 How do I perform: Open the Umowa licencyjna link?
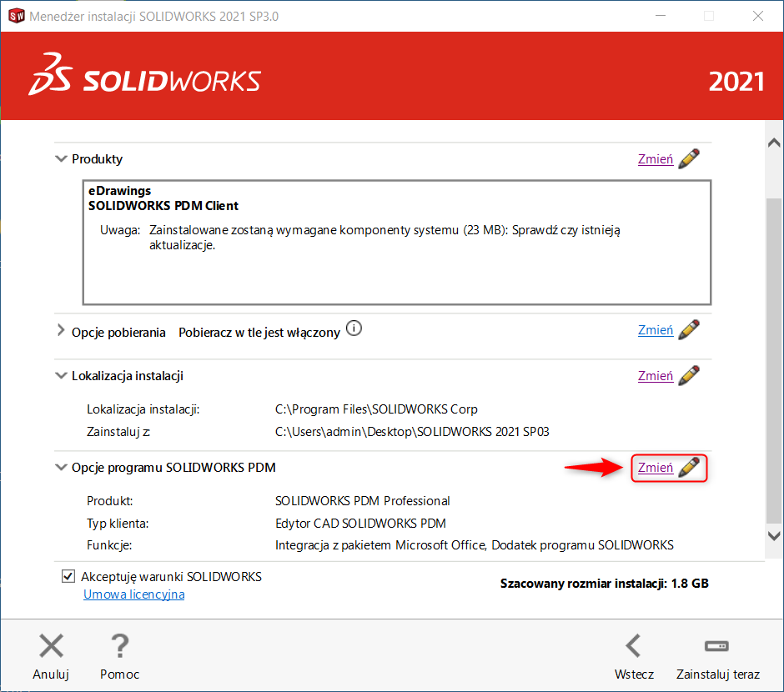pyautogui.click(x=133, y=594)
